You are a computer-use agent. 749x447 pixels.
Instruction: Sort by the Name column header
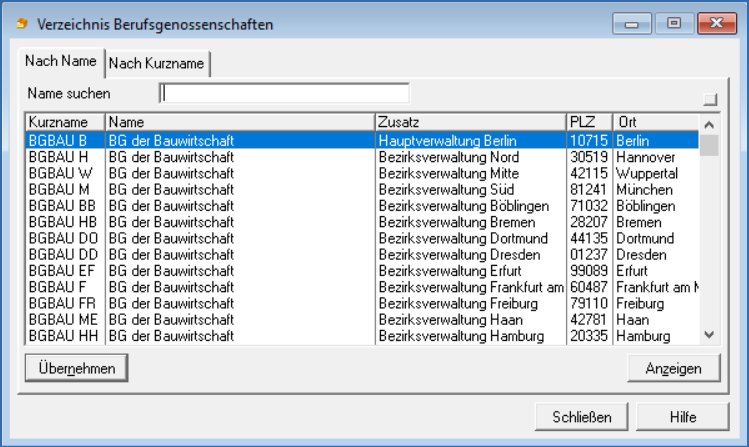pos(240,122)
